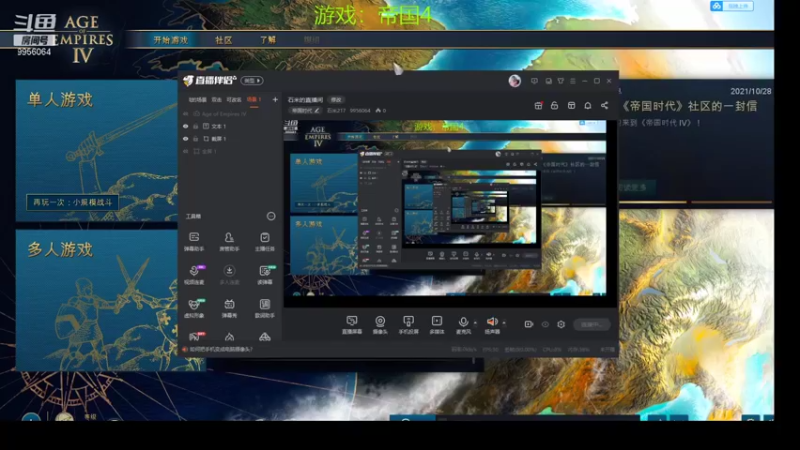Open the notification bell icon

coord(588,105)
